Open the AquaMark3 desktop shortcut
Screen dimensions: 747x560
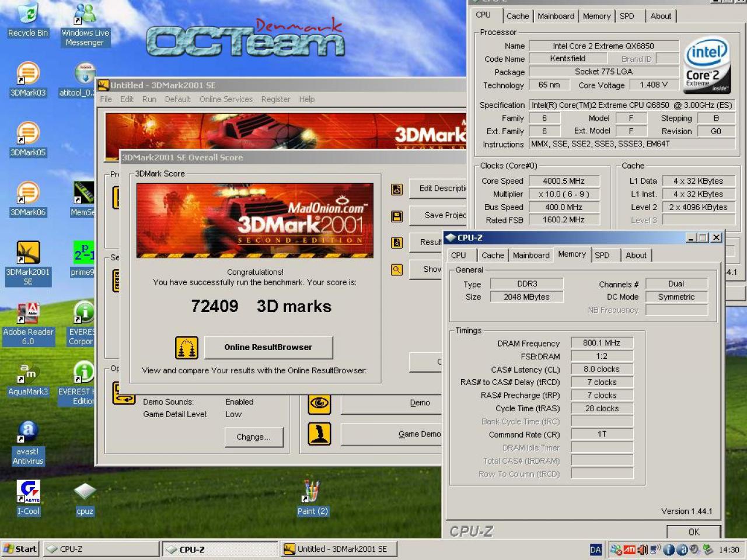[x=27, y=379]
